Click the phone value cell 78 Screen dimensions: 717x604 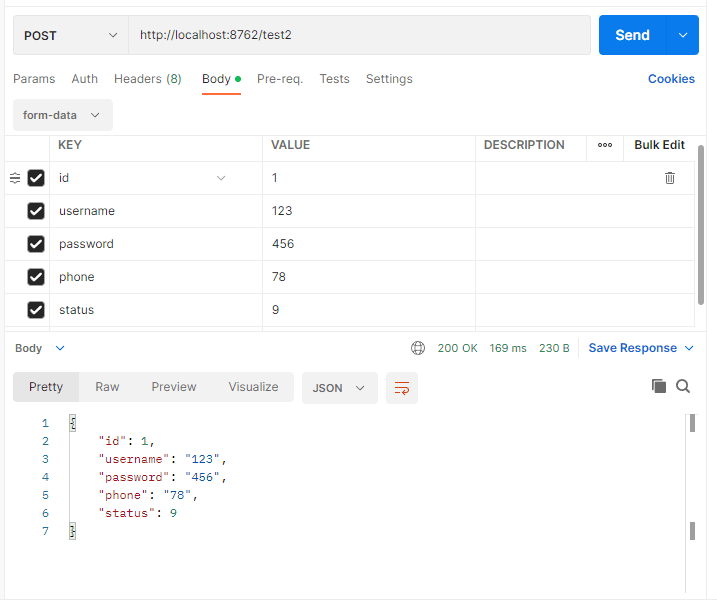point(369,277)
